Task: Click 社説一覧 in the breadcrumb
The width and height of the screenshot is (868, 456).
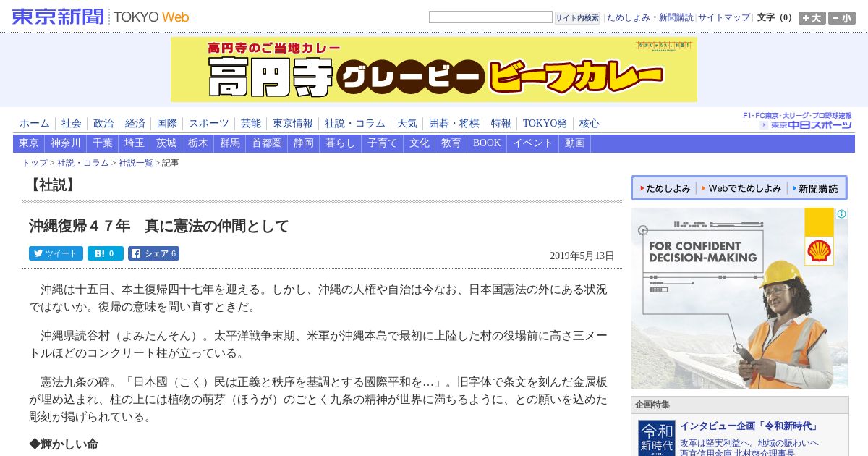Action: coord(136,163)
